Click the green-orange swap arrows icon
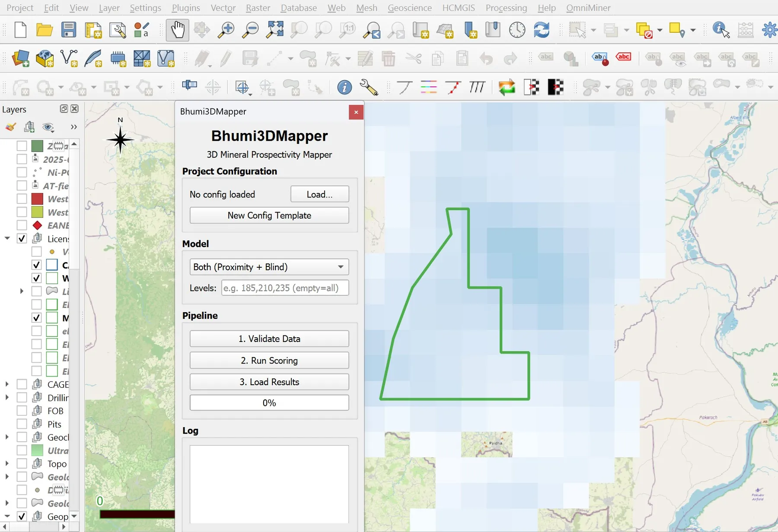This screenshot has width=778, height=532. point(507,87)
